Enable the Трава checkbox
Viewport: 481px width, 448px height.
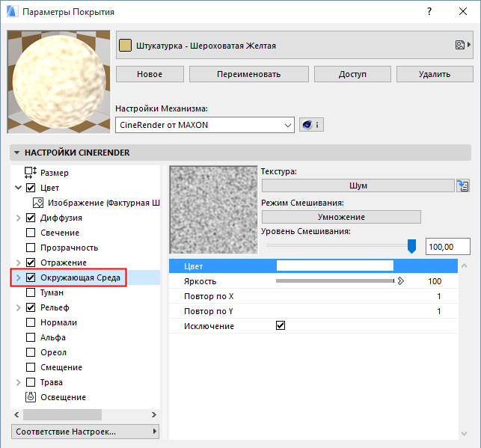tap(31, 382)
